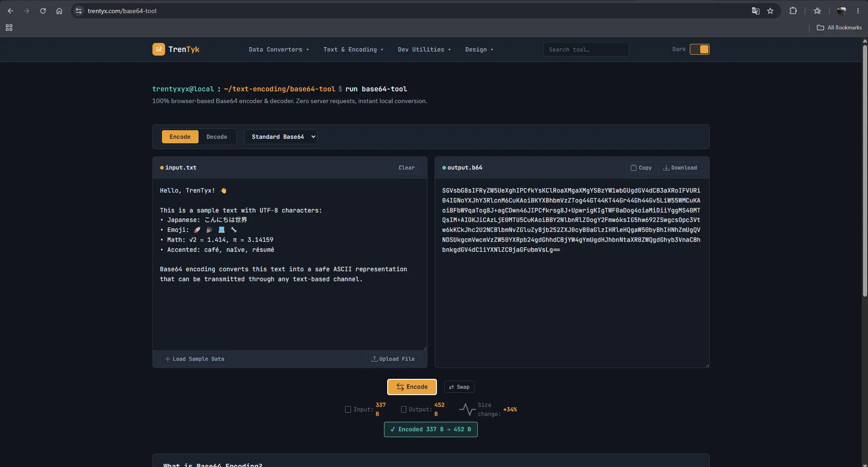Focus the Search tool field
This screenshot has height=467, width=868.
tap(586, 49)
